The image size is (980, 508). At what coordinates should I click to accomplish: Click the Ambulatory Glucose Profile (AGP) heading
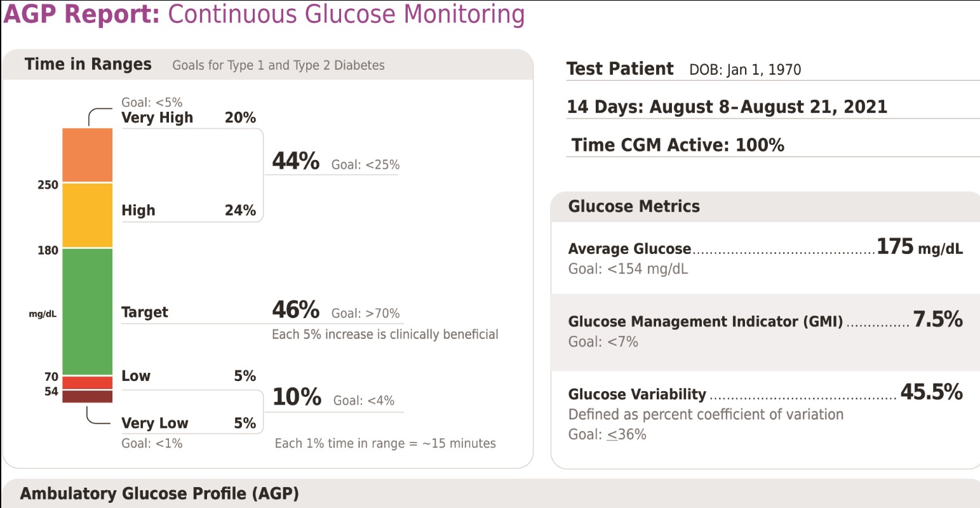[159, 494]
